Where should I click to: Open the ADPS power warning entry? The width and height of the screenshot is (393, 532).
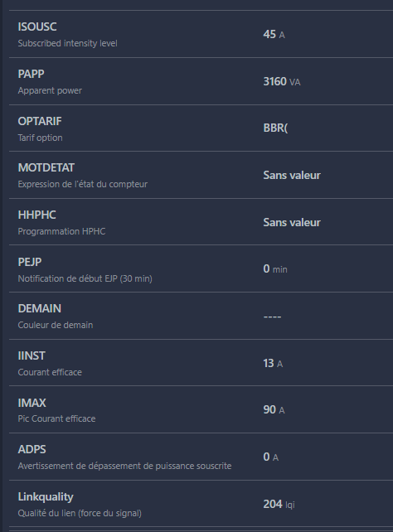[201, 457]
